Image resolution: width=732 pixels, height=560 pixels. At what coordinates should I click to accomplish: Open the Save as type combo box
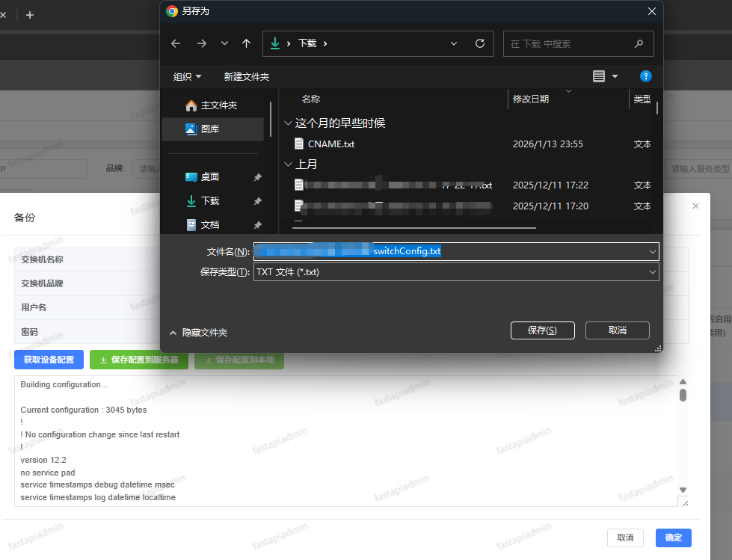click(456, 272)
